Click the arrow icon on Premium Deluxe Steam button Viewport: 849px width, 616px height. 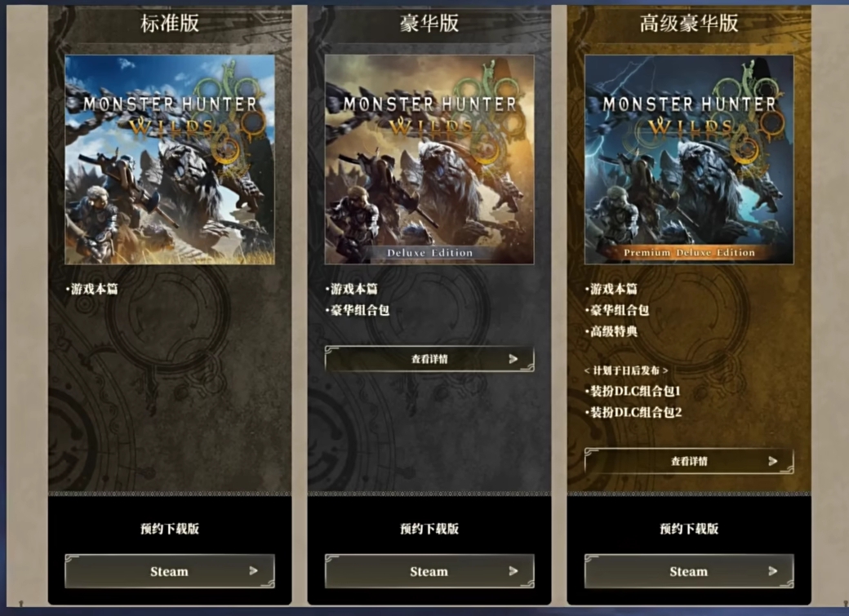772,570
